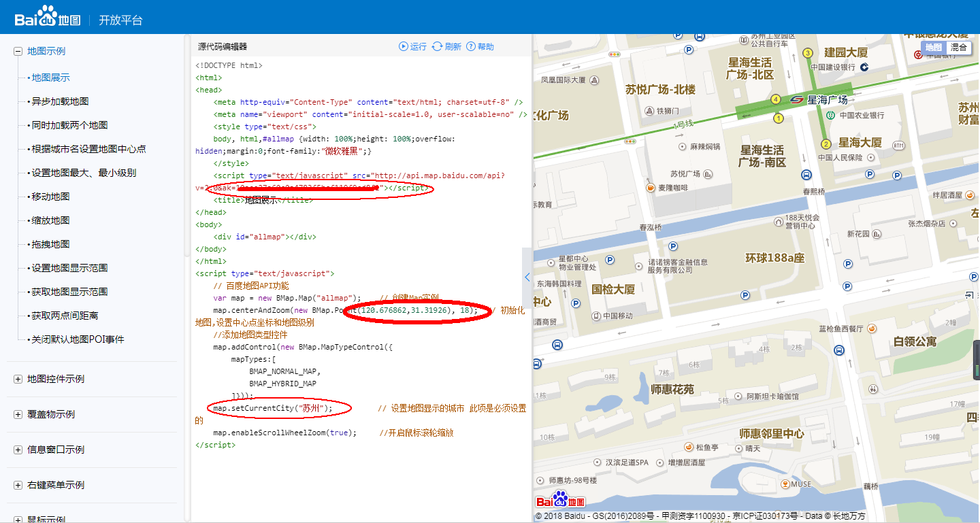Click the 刷新 refresh button
980x523 pixels.
446,46
